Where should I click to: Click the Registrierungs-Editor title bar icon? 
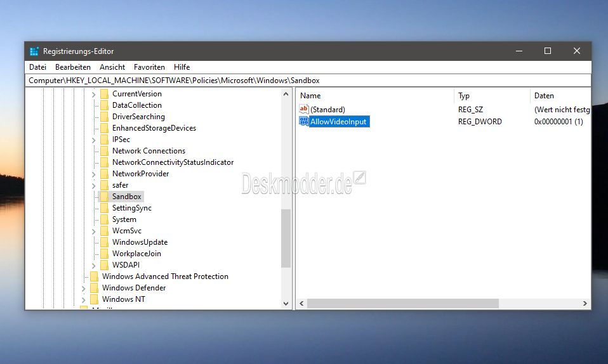tap(34, 51)
